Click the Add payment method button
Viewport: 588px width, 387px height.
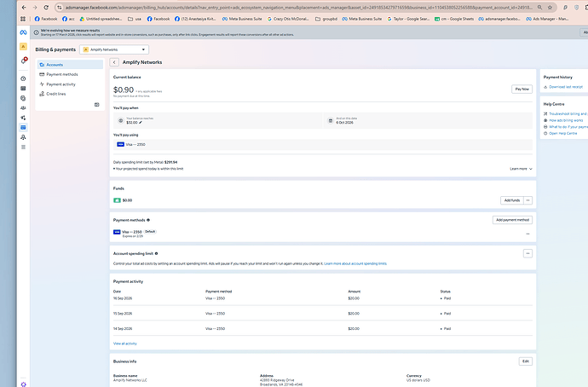[x=512, y=220]
